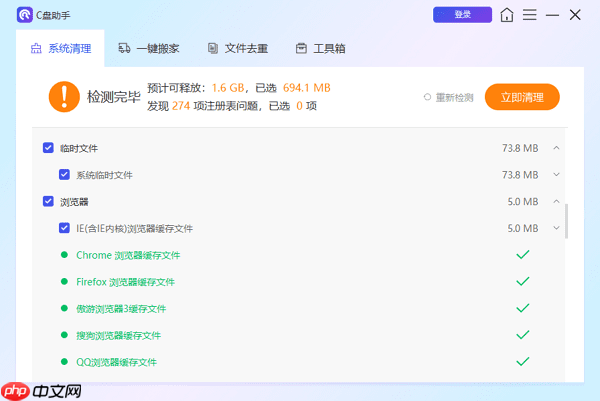Collapse the 浏览器 section arrow

[556, 201]
